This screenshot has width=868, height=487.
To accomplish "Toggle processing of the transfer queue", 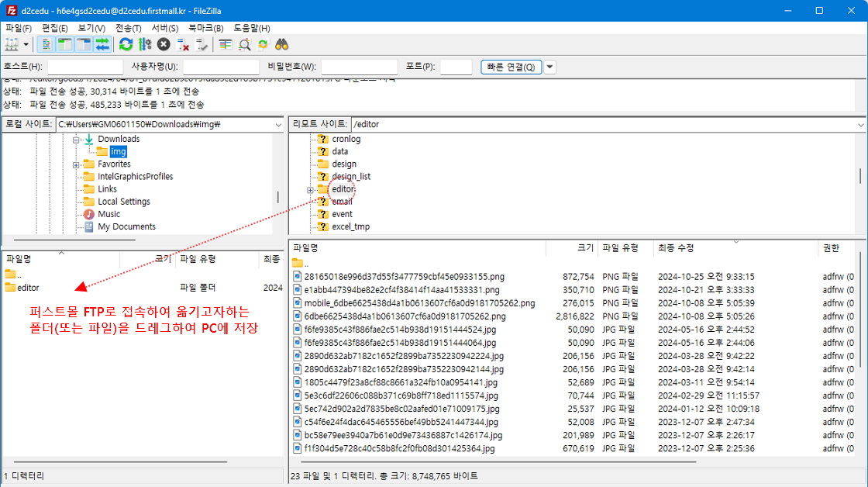I will coord(145,45).
